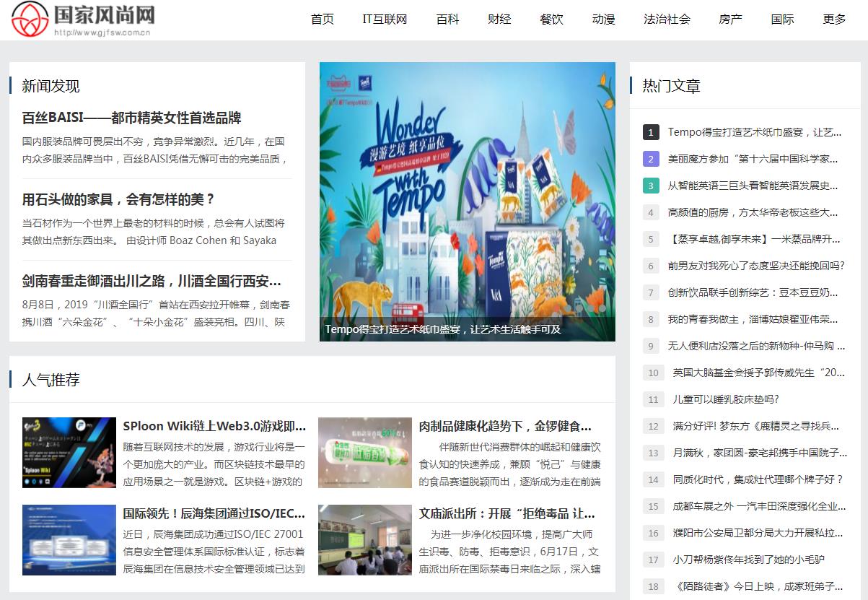Expand the 更多 menu

834,19
